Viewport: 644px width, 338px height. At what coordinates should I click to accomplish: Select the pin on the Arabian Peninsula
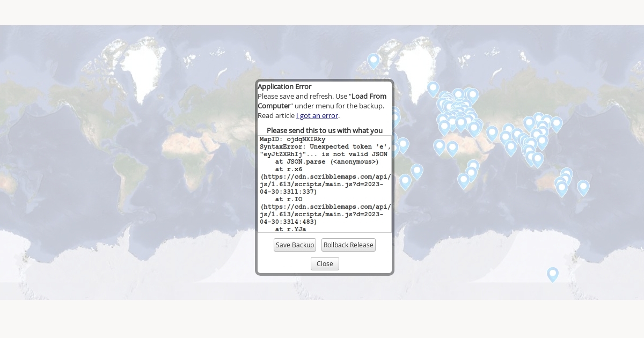tap(492, 133)
